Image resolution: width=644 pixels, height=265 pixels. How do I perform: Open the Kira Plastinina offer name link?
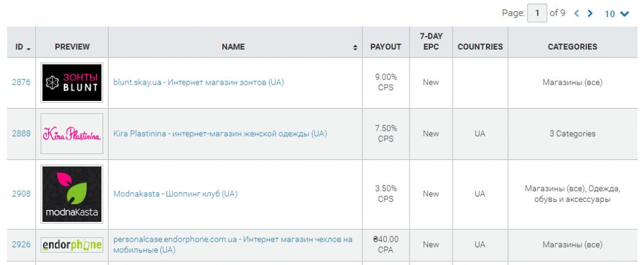[x=220, y=134]
